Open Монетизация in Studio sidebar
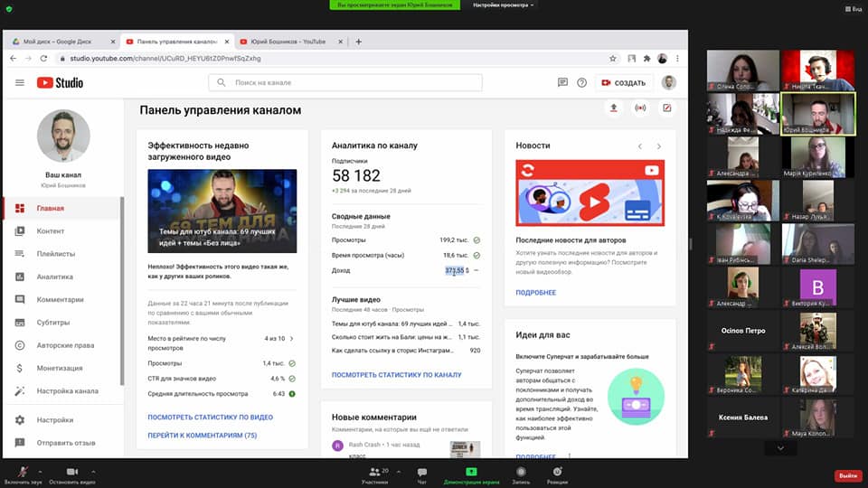 (61, 368)
